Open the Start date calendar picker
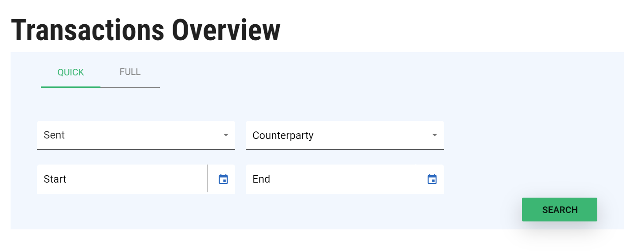This screenshot has height=251, width=644. tap(223, 179)
